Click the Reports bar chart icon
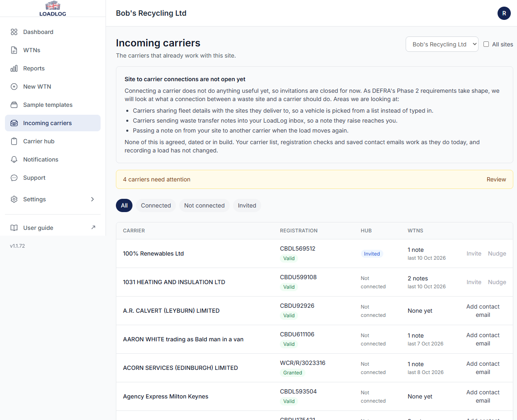 tap(14, 68)
